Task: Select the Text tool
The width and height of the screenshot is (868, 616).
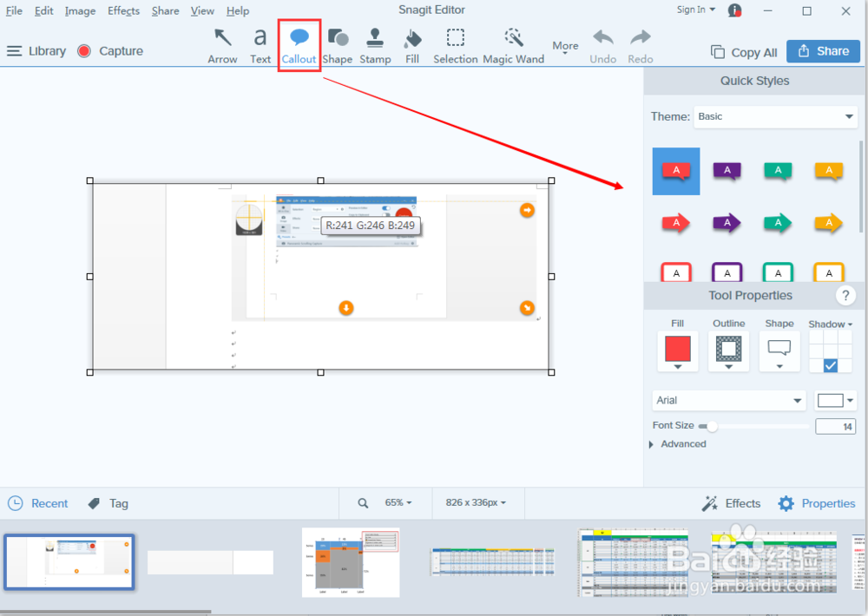Action: pos(260,46)
